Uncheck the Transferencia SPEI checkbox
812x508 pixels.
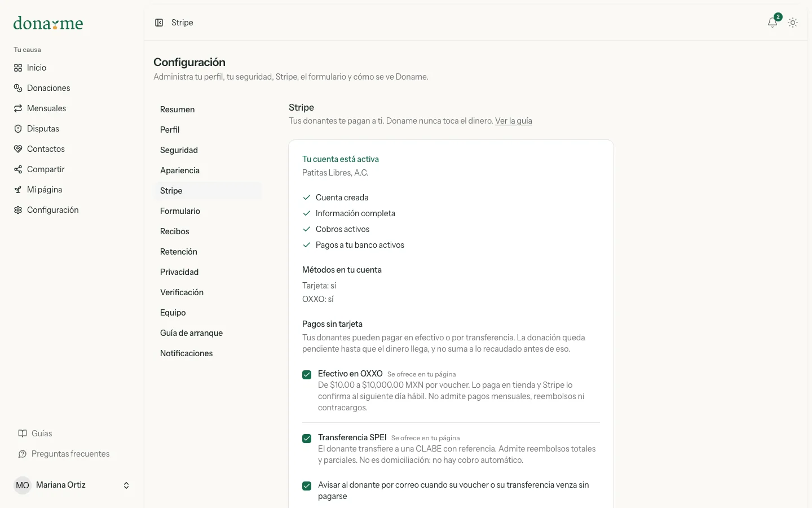(x=307, y=439)
